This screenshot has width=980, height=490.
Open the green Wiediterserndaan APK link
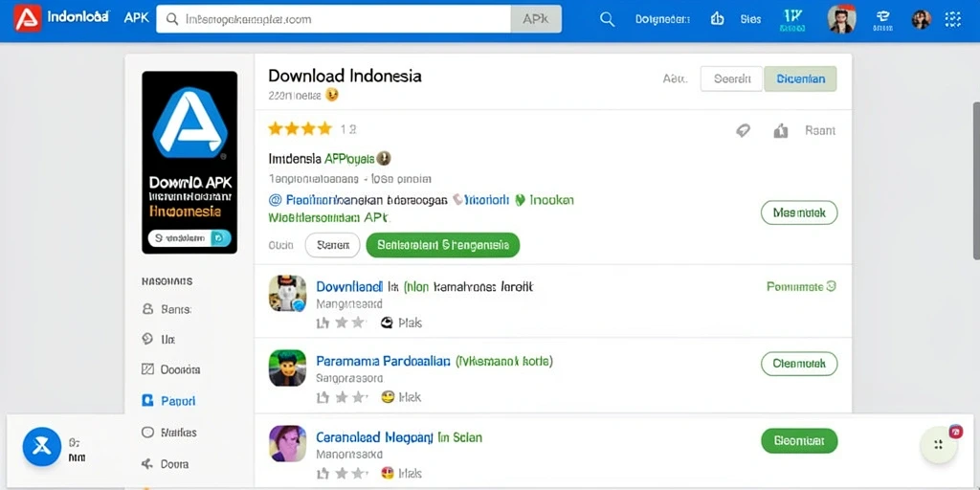(328, 217)
